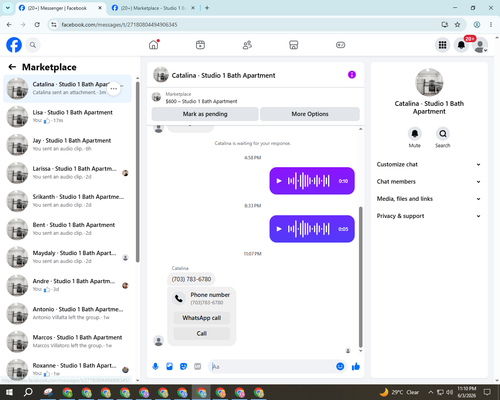Screen dimensions: 500x400
Task: Expand Privacy & support section
Action: point(429,216)
